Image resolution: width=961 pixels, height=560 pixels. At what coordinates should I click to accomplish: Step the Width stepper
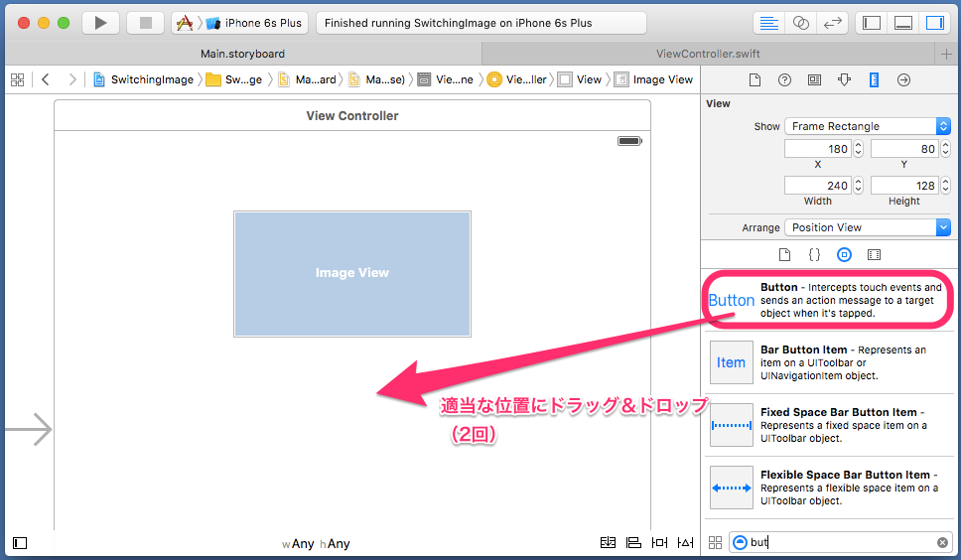(858, 186)
